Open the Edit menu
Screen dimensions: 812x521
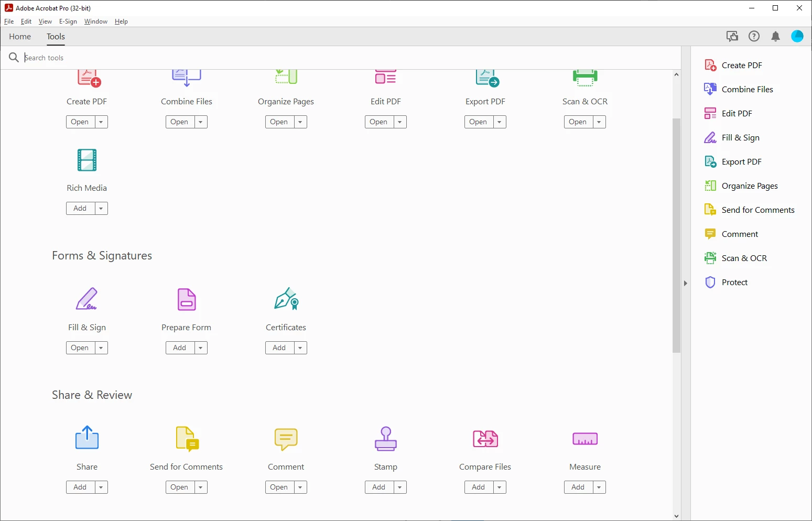[26, 21]
